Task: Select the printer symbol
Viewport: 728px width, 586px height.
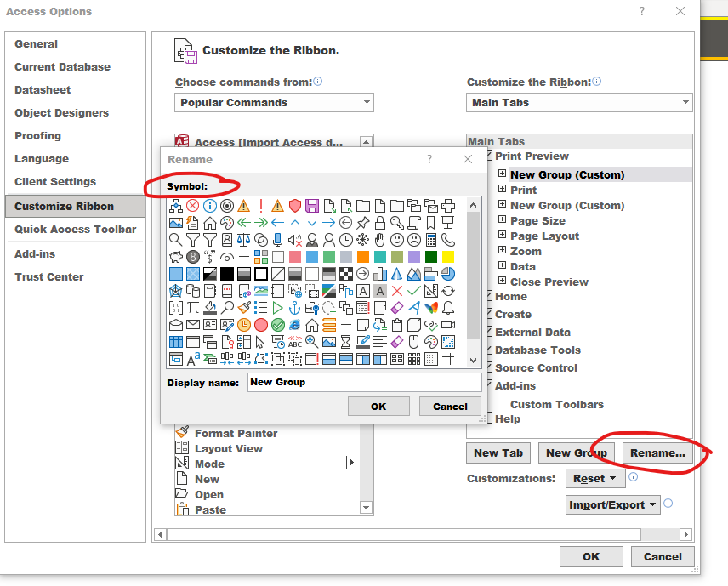Action: click(x=448, y=205)
